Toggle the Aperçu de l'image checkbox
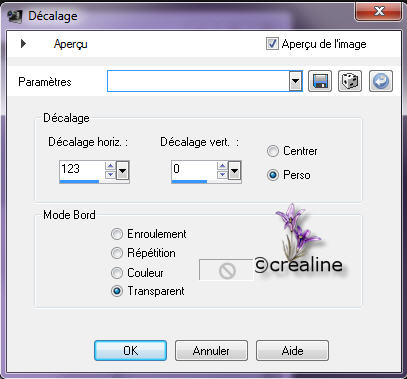The height and width of the screenshot is (379, 407). (272, 44)
